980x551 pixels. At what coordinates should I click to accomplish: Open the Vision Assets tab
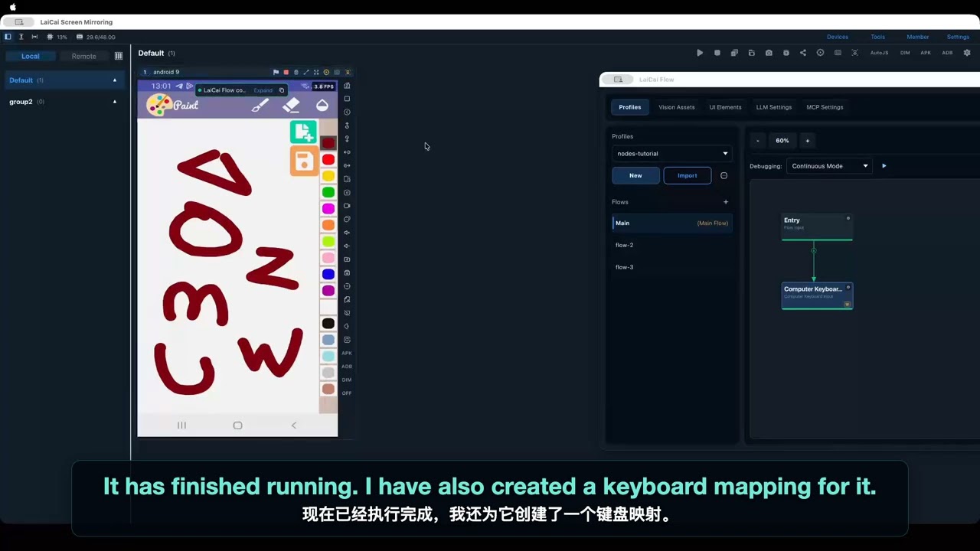click(677, 107)
